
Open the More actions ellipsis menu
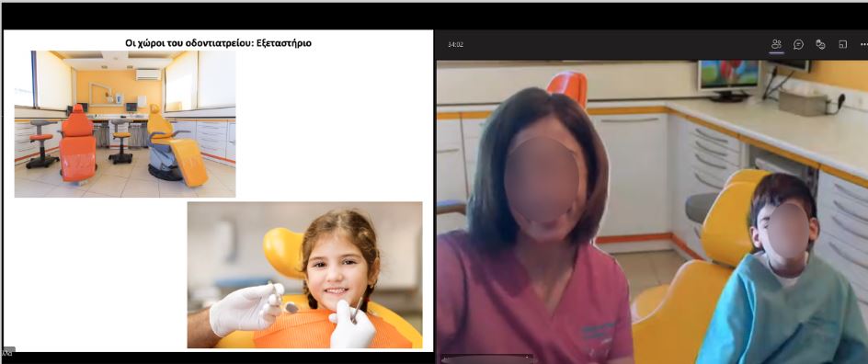click(x=863, y=44)
